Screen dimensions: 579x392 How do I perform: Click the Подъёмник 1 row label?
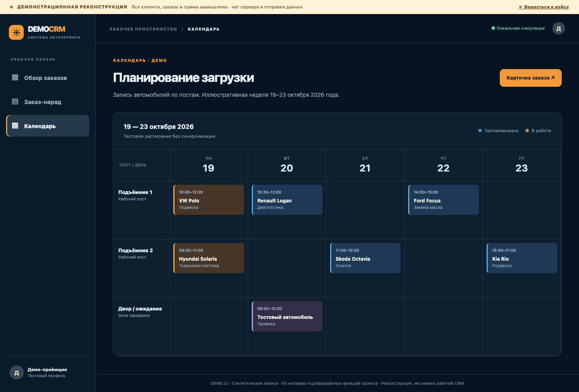click(x=135, y=192)
